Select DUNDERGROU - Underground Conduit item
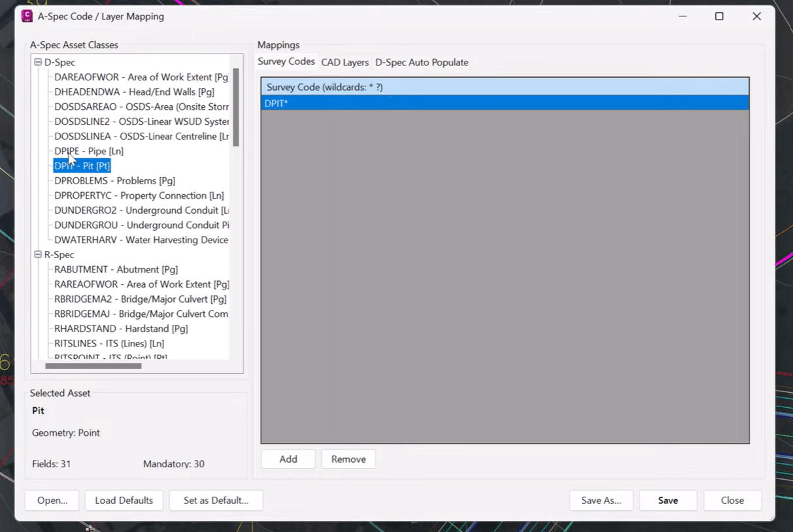793x532 pixels. pyautogui.click(x=141, y=225)
